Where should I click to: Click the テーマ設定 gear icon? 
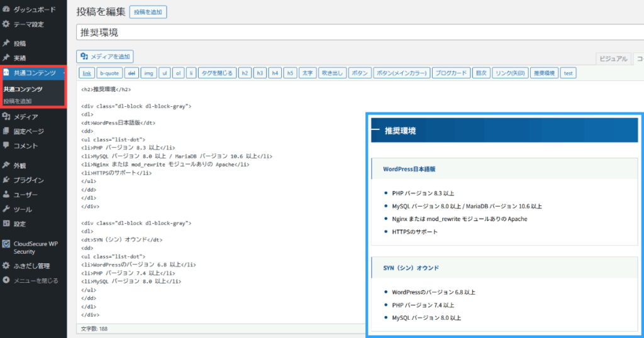(6, 25)
